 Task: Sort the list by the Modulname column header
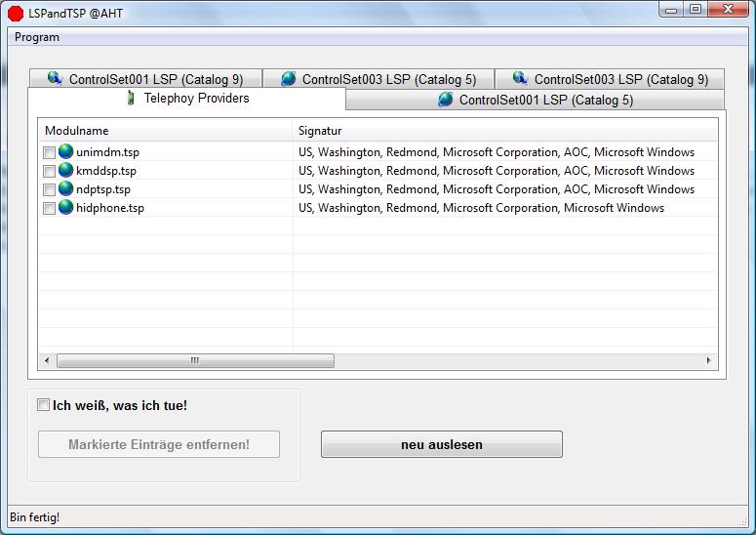click(x=166, y=130)
